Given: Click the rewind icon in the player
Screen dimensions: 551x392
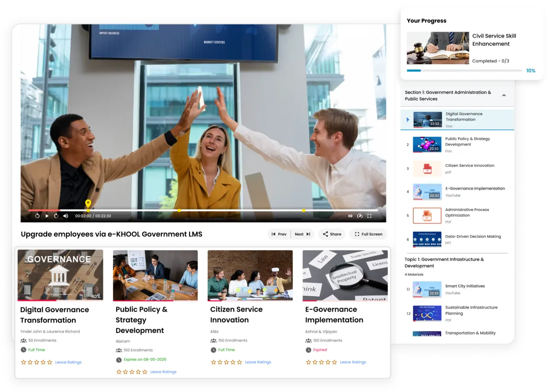Looking at the screenshot, I should click(37, 216).
